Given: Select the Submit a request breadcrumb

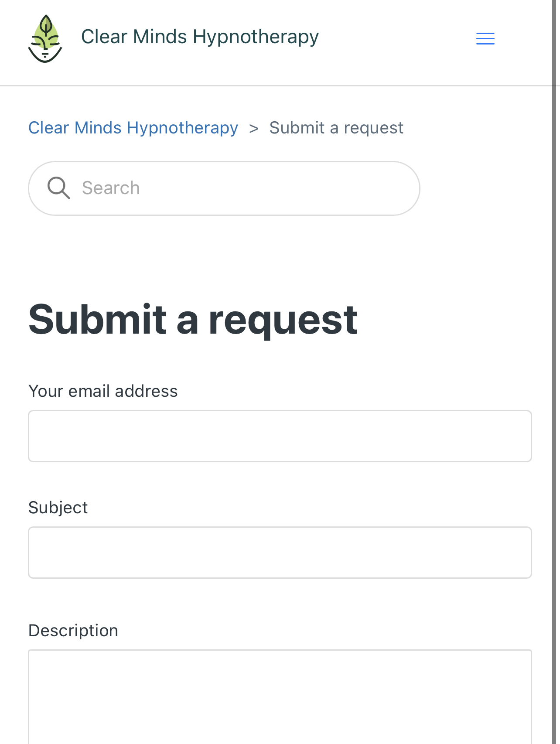Looking at the screenshot, I should (x=336, y=128).
